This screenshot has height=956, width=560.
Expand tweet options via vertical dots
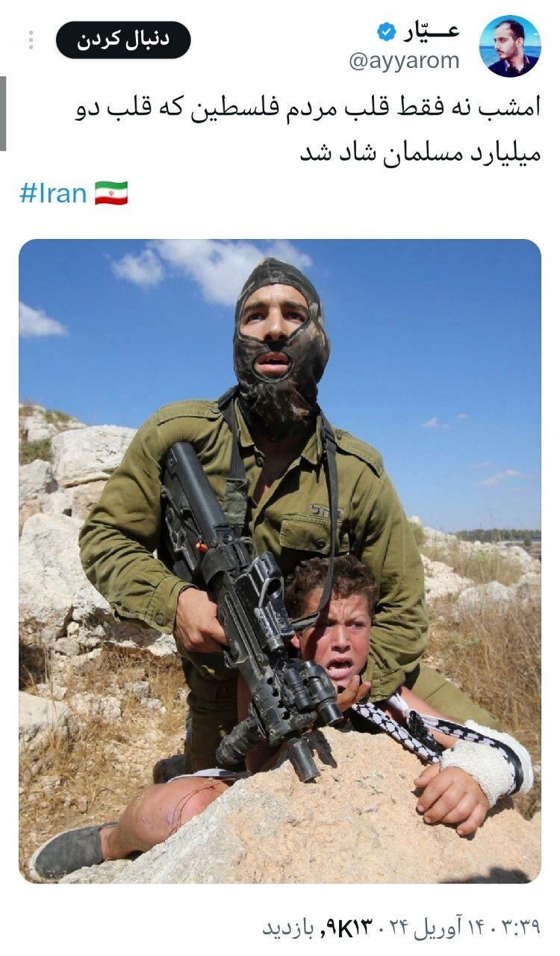(x=31, y=40)
